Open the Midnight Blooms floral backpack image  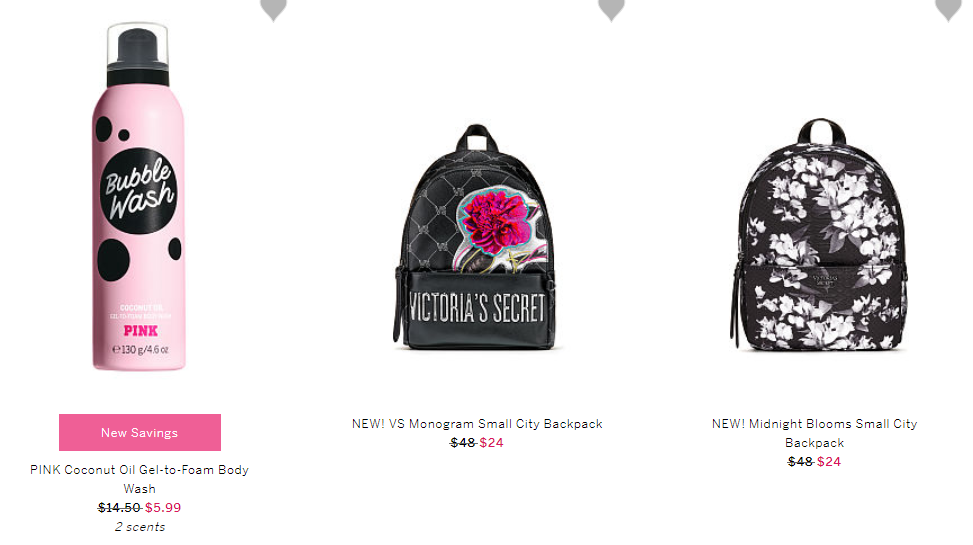[x=818, y=234]
